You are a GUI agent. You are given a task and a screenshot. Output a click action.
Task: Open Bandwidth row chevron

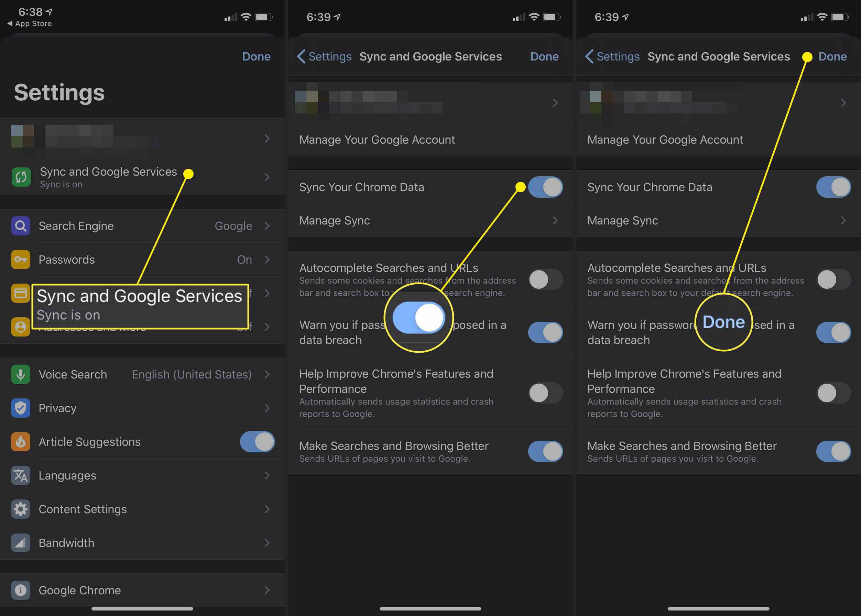(267, 543)
